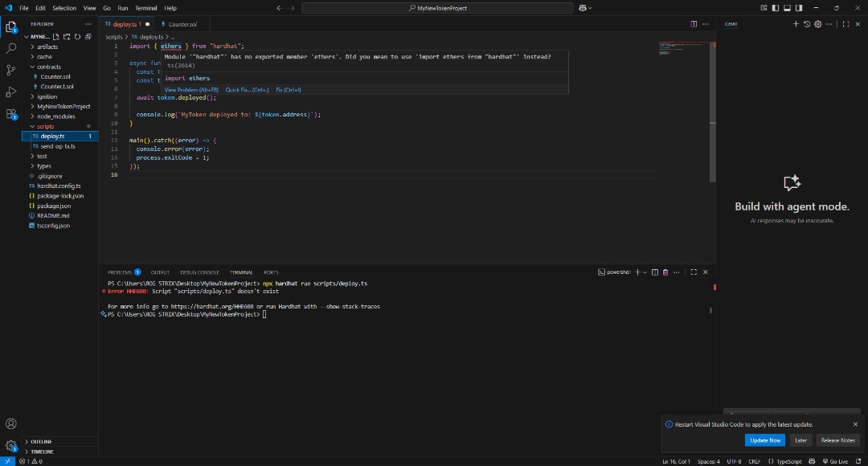Viewport: 868px width, 466px height.
Task: Open the Selection menu
Action: point(64,8)
